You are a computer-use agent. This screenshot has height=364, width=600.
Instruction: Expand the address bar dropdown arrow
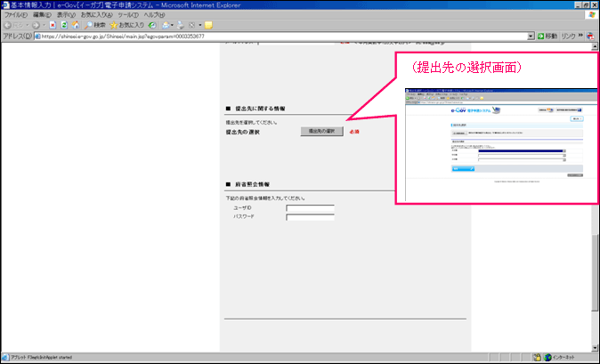click(x=530, y=36)
